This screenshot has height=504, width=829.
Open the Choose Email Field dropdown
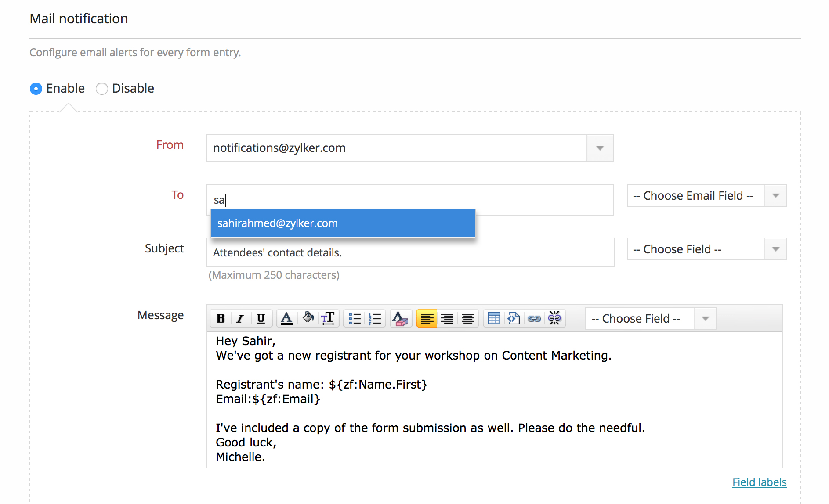(706, 195)
